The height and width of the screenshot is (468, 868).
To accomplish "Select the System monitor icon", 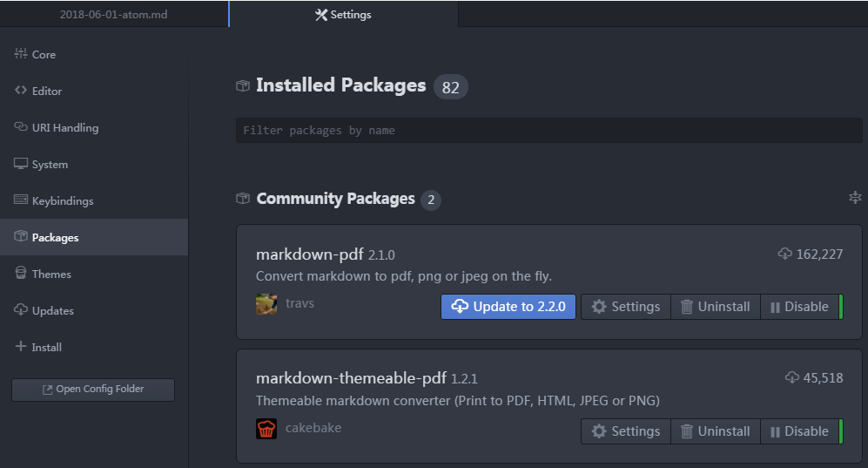I will [x=21, y=164].
